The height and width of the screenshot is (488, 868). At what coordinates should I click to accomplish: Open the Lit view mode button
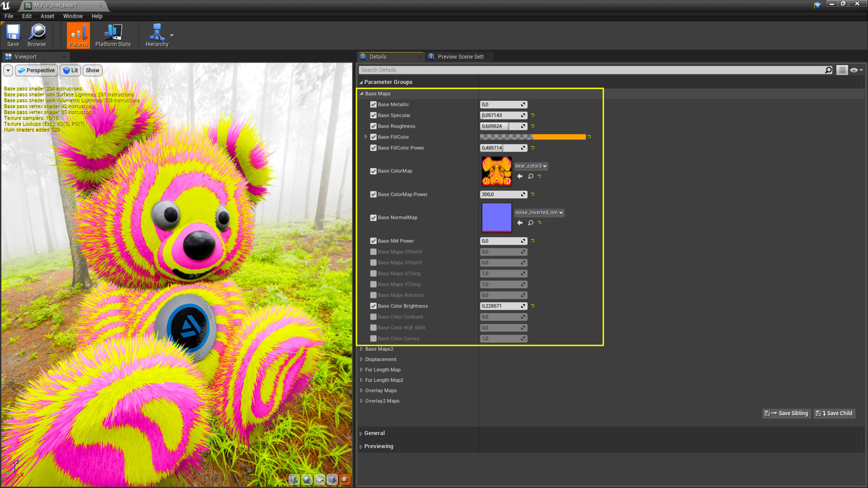tap(70, 70)
